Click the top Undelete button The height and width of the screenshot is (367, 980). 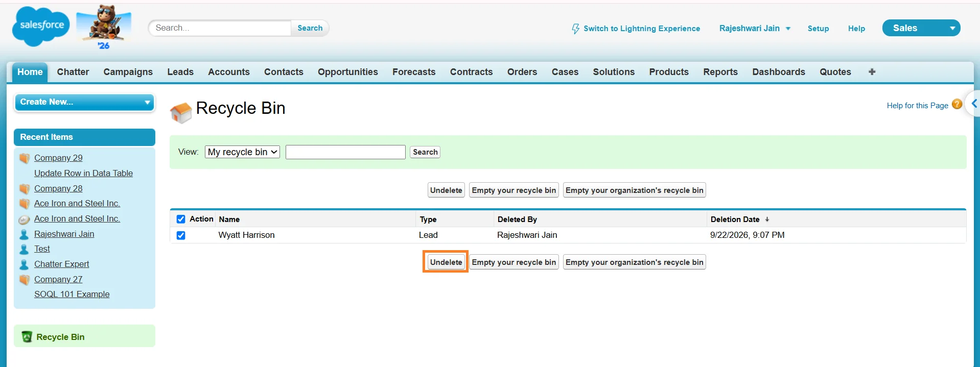[x=446, y=190]
